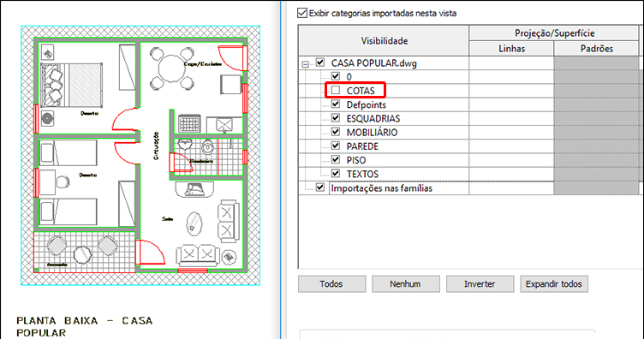Image resolution: width=644 pixels, height=339 pixels.
Task: Uncheck the TEXTOS layer checkbox
Action: (x=336, y=174)
